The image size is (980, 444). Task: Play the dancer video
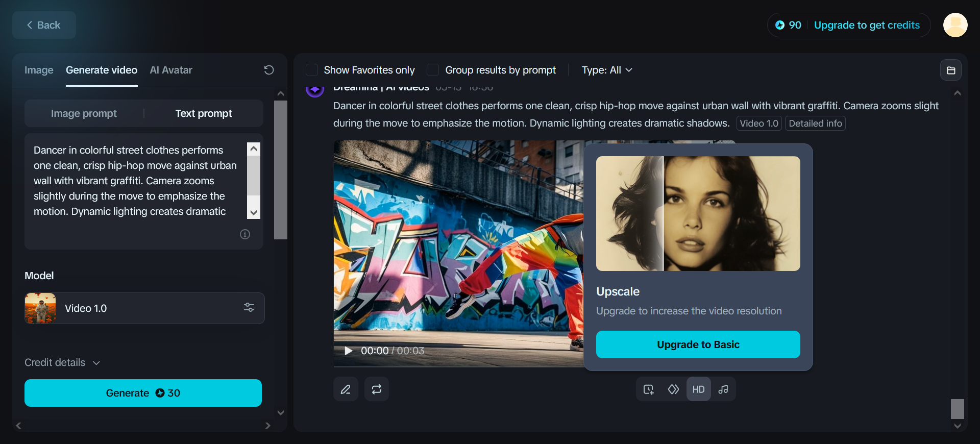click(x=349, y=351)
